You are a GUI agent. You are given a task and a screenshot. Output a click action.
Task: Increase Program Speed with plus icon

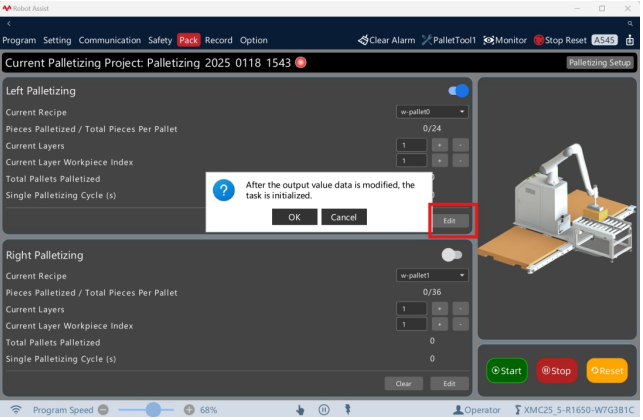pyautogui.click(x=189, y=409)
